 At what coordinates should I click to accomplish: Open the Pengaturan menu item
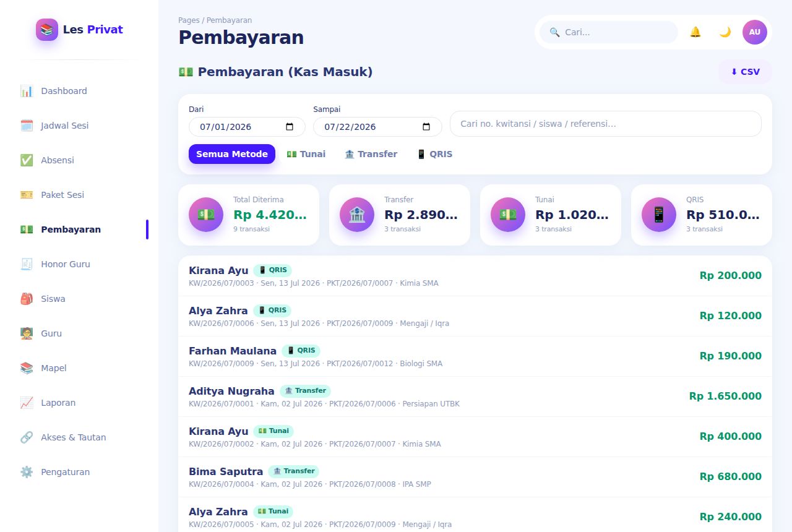(x=79, y=472)
